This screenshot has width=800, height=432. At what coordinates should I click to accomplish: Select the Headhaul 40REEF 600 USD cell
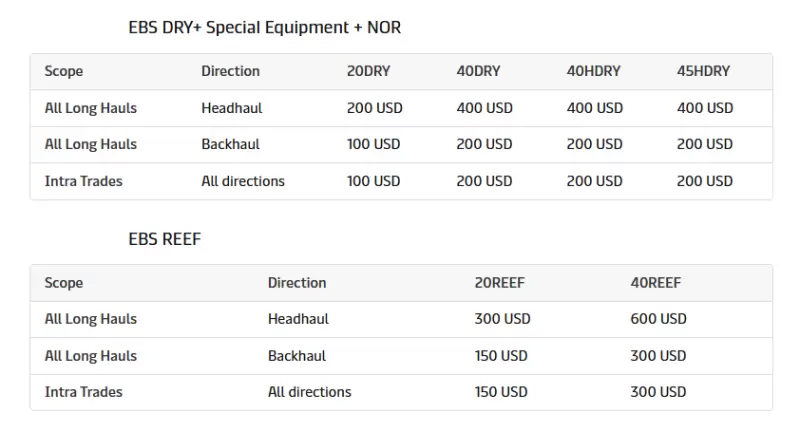[659, 319]
